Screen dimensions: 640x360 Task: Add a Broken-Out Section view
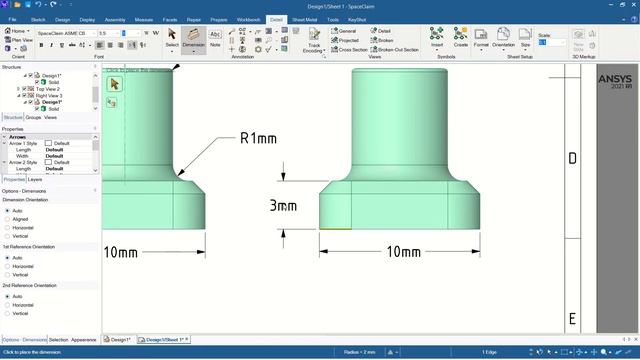pyautogui.click(x=395, y=49)
